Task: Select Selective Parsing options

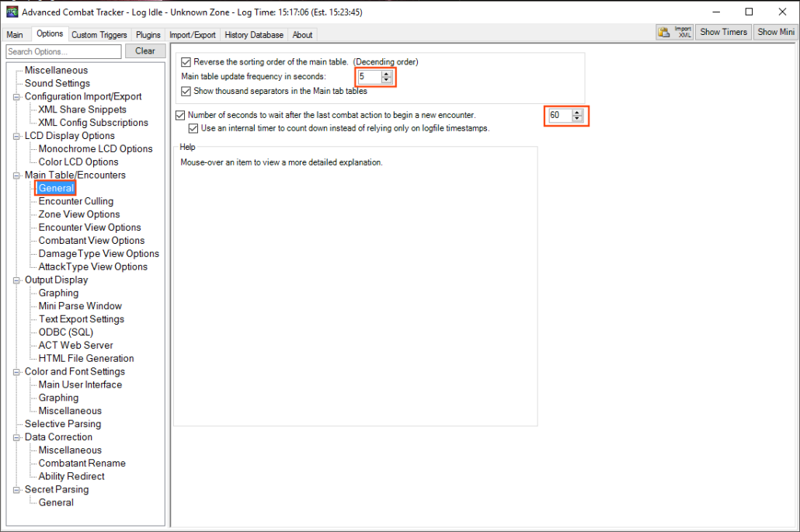Action: click(63, 424)
